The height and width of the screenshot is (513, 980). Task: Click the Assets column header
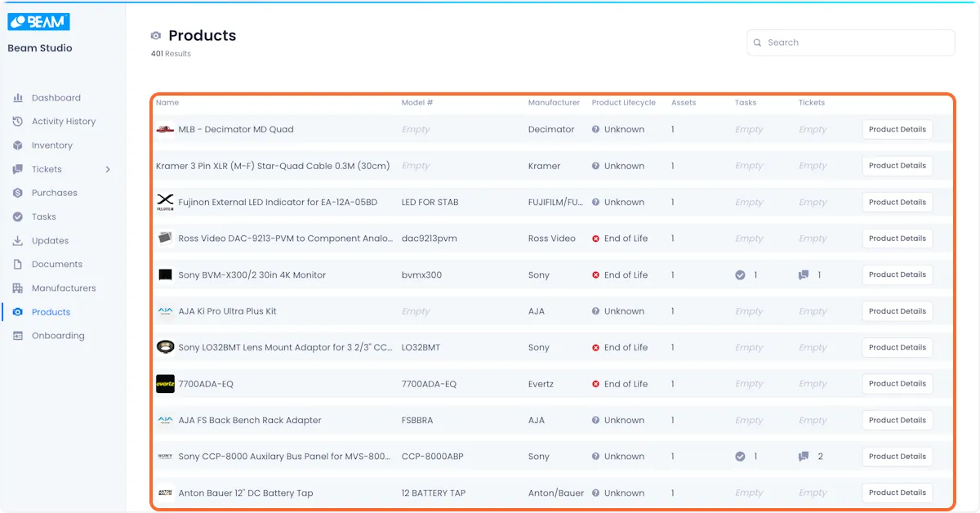click(684, 103)
